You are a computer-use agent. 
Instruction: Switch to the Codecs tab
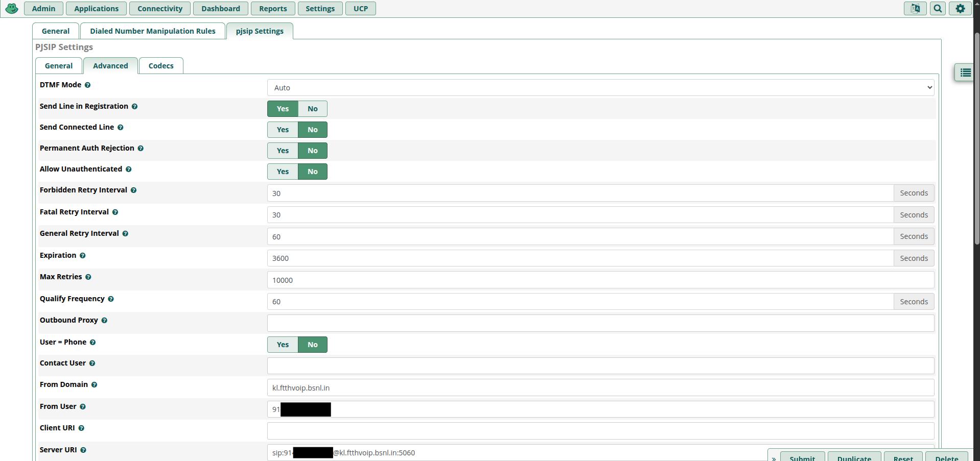(161, 66)
